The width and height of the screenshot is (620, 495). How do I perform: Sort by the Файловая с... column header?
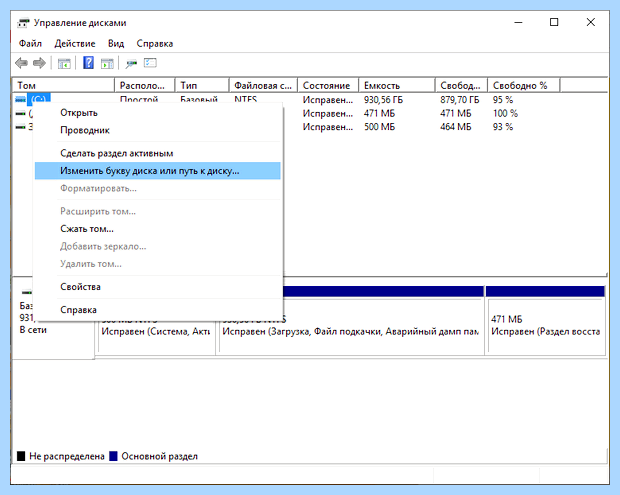(x=263, y=85)
